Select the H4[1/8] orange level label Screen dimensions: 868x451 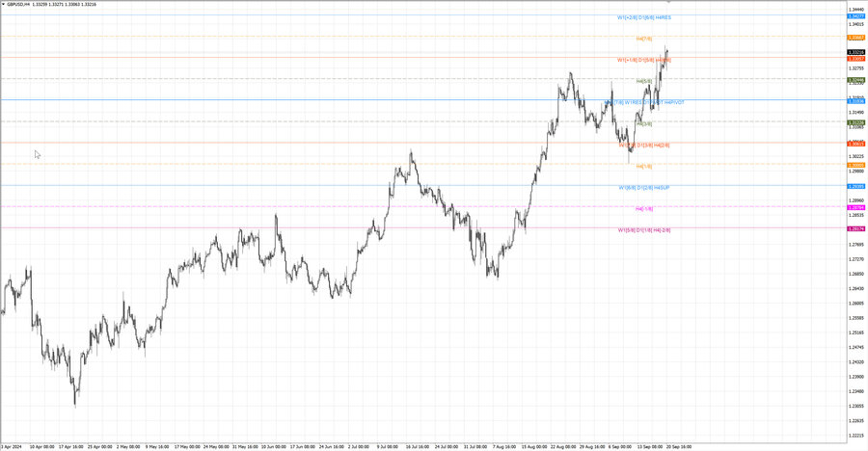[644, 166]
